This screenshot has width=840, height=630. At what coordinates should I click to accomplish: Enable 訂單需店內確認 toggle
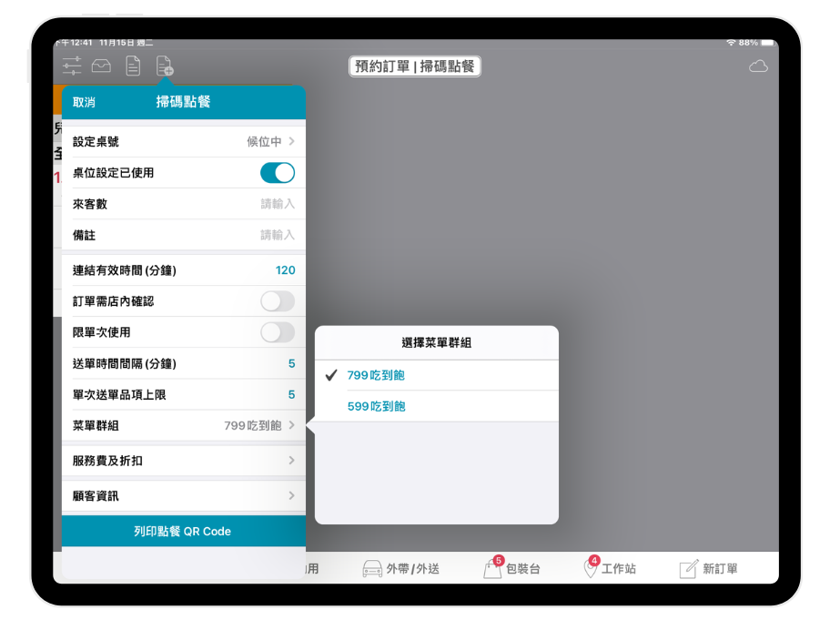(278, 301)
